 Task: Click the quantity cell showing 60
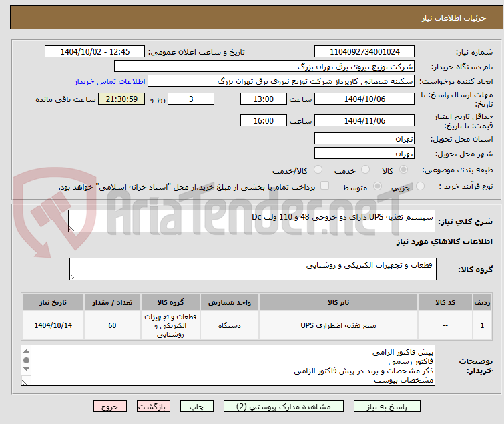(112, 325)
